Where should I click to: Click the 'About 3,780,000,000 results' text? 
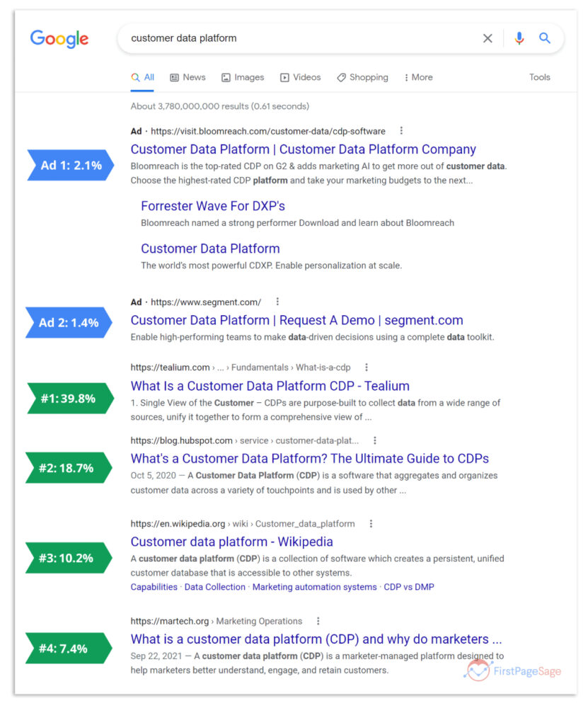click(220, 106)
